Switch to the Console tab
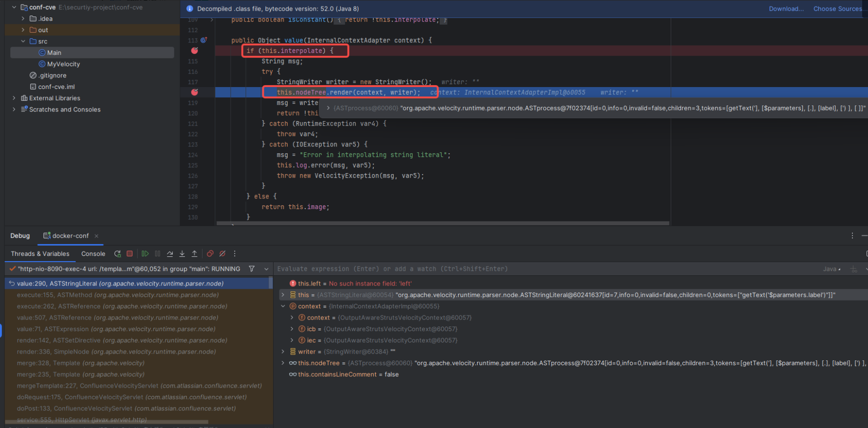Image resolution: width=868 pixels, height=428 pixels. [x=93, y=254]
